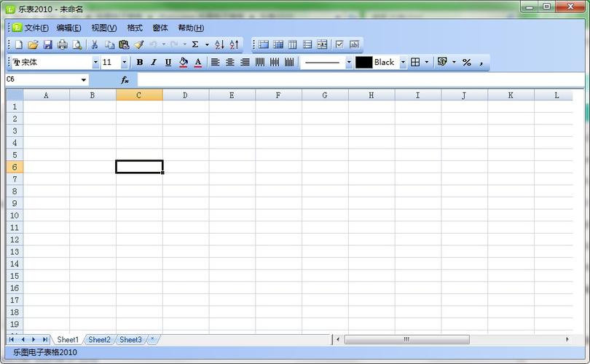Click the columns layout icon
The image size is (590, 364).
tap(293, 44)
